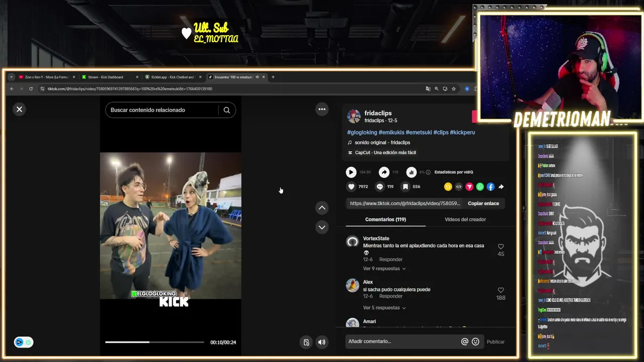The height and width of the screenshot is (362, 644).
Task: Open the #glogloking hashtag
Action: pyautogui.click(x=362, y=132)
